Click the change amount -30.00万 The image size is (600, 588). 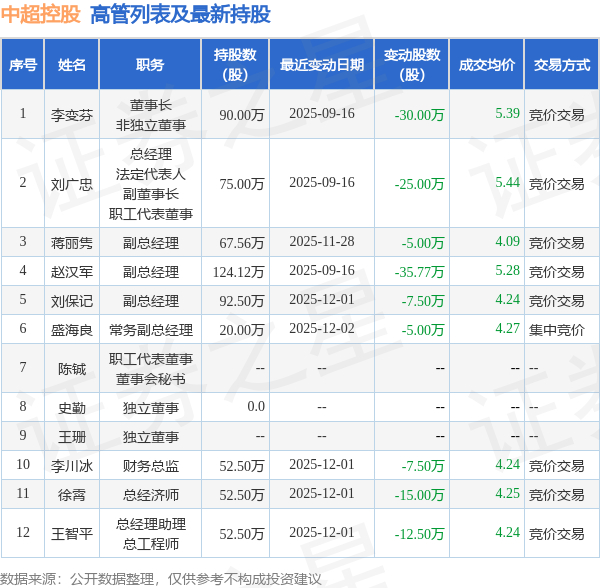(419, 114)
